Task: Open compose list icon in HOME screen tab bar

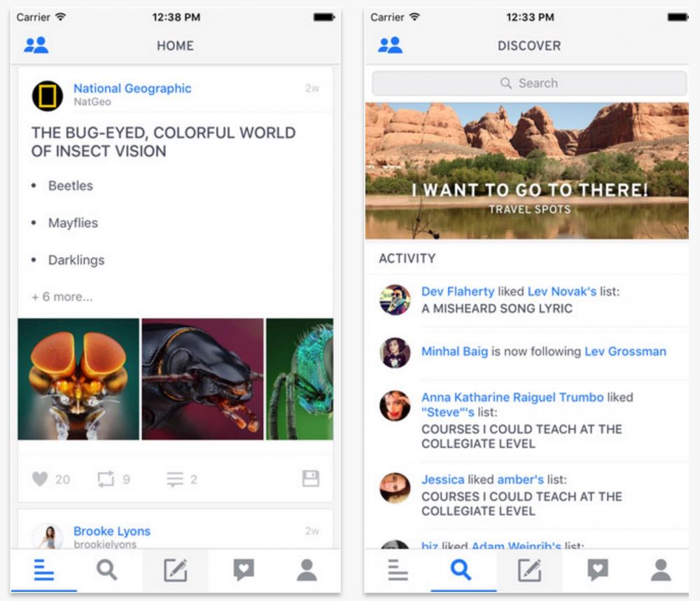Action: (x=175, y=570)
